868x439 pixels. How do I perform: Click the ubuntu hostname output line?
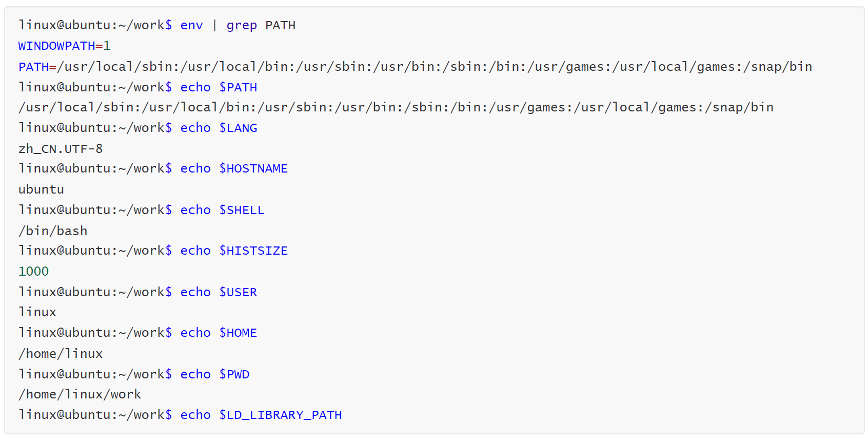[x=41, y=189]
